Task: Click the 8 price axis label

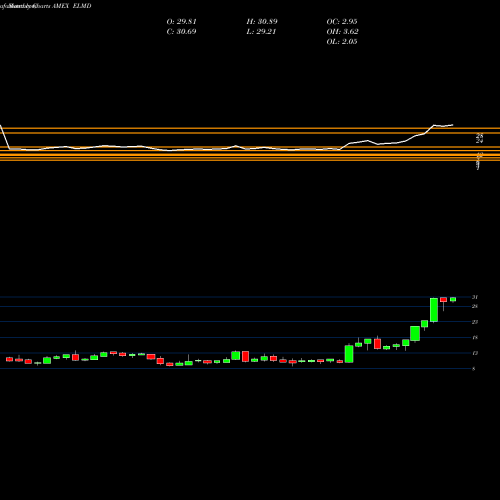Action: (x=474, y=369)
